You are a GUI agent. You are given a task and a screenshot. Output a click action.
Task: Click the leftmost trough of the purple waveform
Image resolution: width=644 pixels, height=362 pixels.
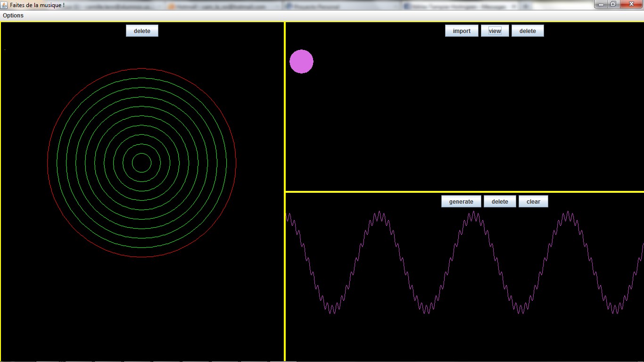[x=332, y=310]
